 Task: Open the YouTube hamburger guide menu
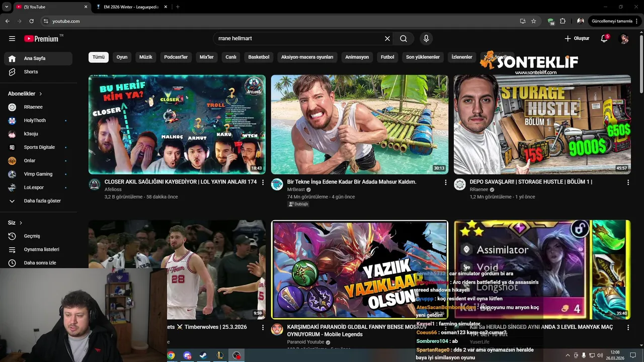(12, 39)
